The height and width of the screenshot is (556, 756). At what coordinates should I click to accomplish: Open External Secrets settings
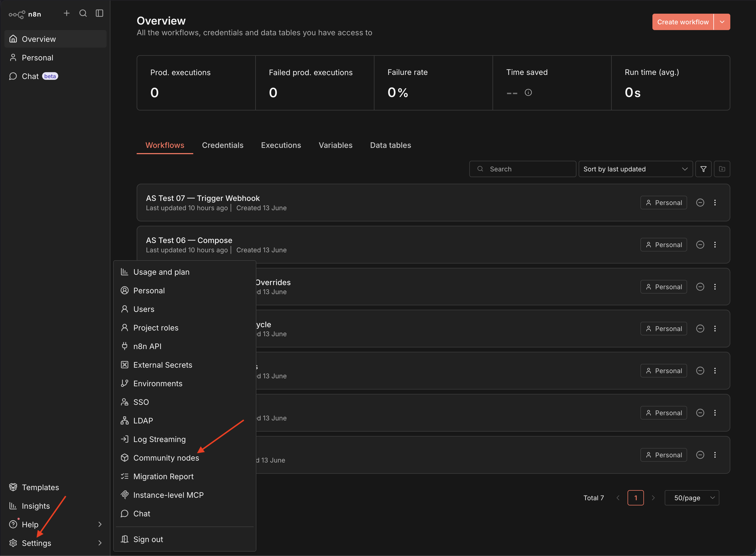click(185, 365)
